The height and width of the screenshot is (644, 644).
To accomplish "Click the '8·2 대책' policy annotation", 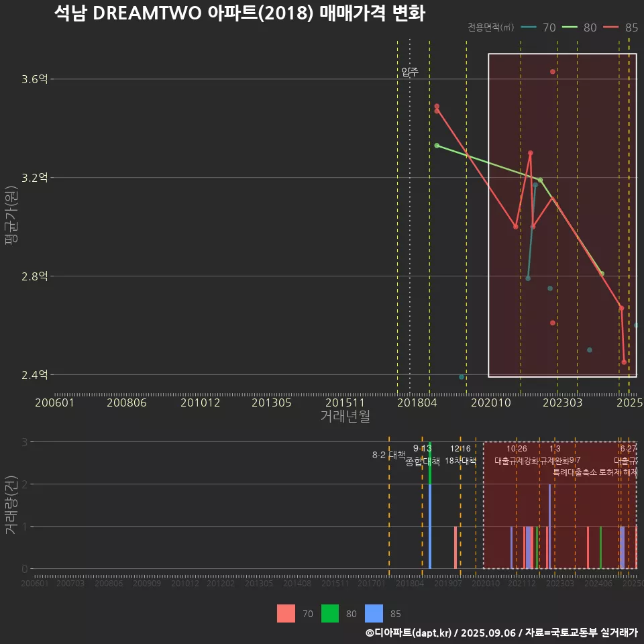I will [388, 455].
